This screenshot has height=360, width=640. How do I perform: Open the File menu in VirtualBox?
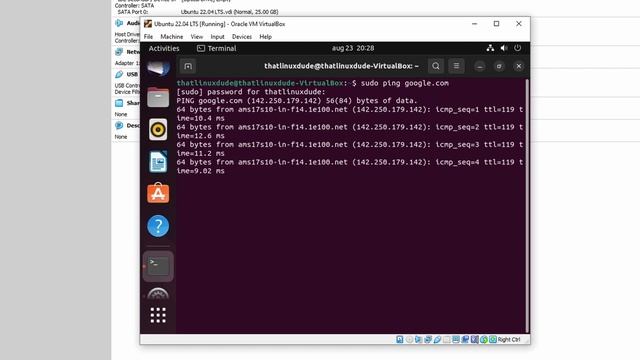click(148, 37)
